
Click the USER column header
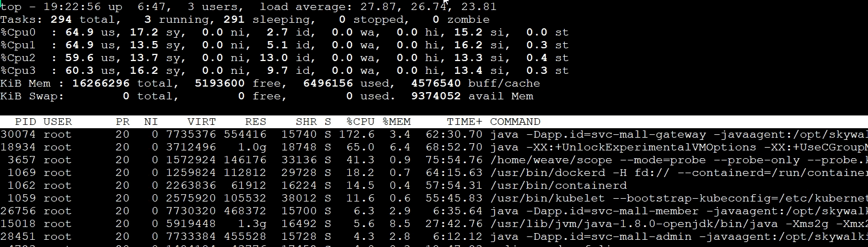58,122
